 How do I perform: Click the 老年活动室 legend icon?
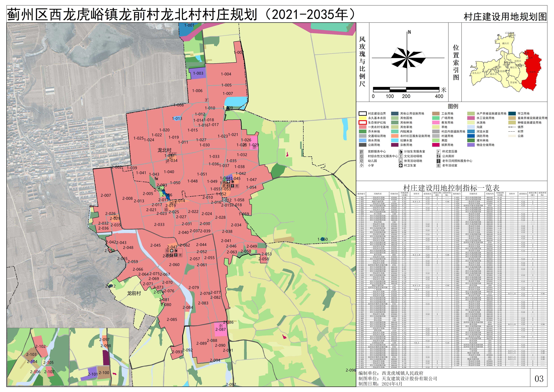coord(438,166)
